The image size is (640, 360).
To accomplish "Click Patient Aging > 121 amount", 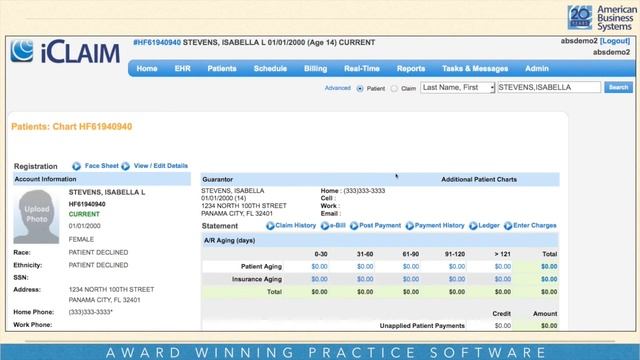I will [x=502, y=267].
